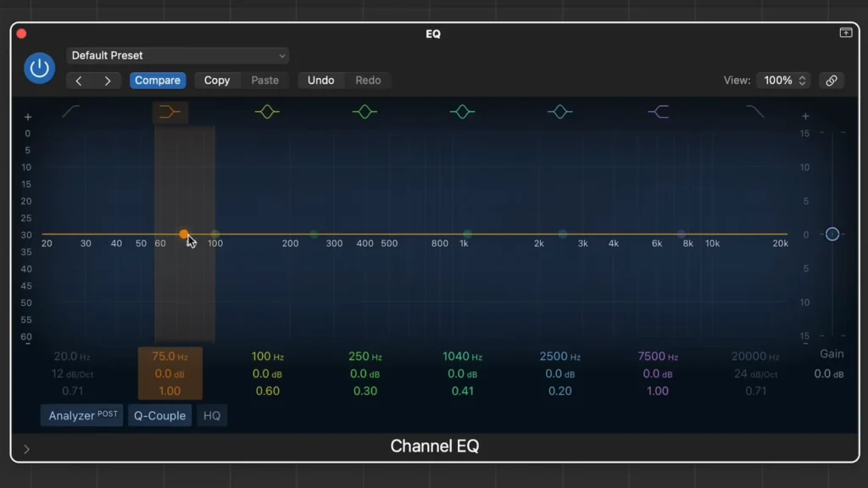Toggle the yellow-green bell band at 100 Hz
Viewport: 868px width, 488px height.
coord(267,112)
